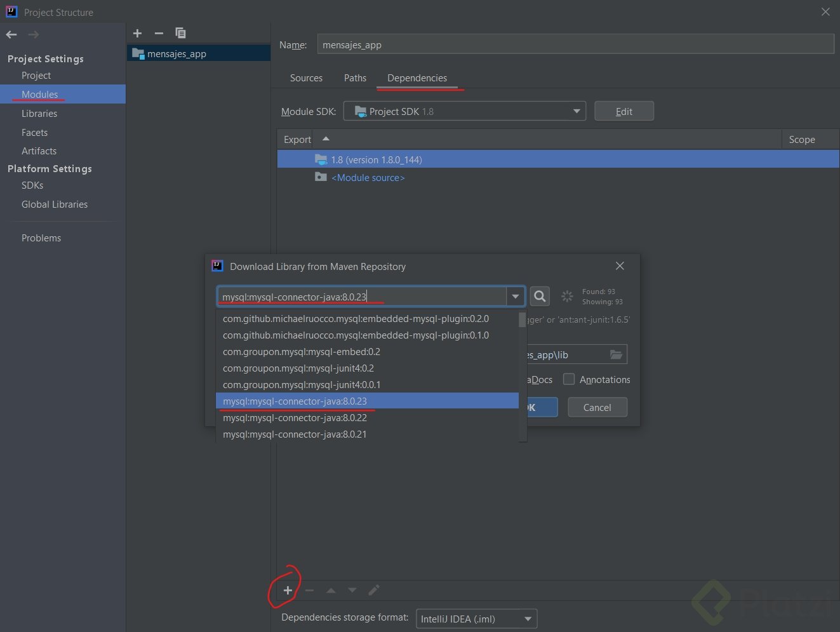
Task: Open the Module SDK dropdown
Action: [x=465, y=111]
